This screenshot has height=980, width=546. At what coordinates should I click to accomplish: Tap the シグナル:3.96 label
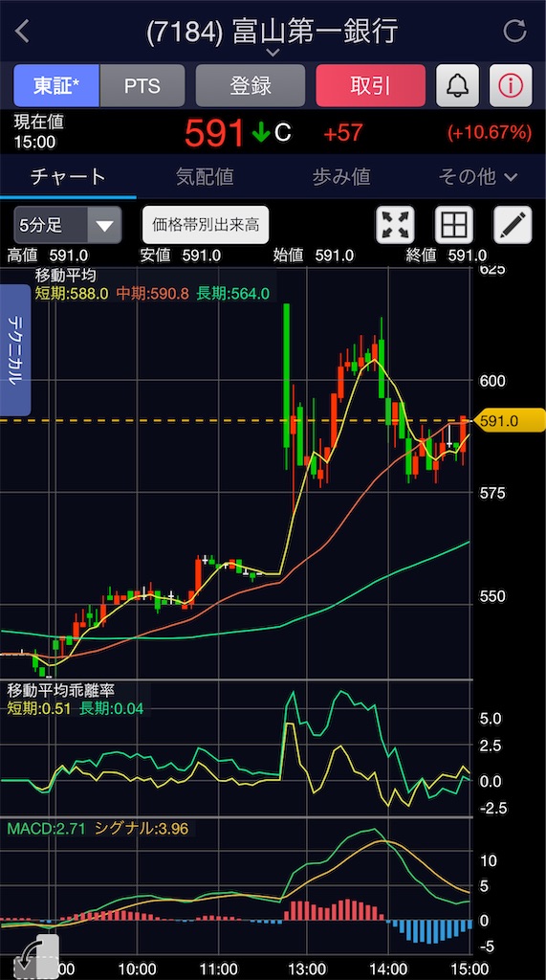coord(141,830)
